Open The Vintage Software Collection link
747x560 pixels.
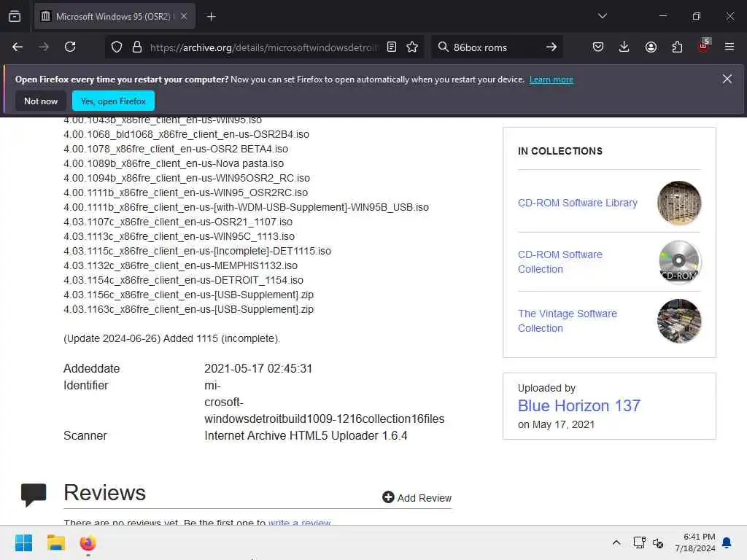pyautogui.click(x=568, y=321)
